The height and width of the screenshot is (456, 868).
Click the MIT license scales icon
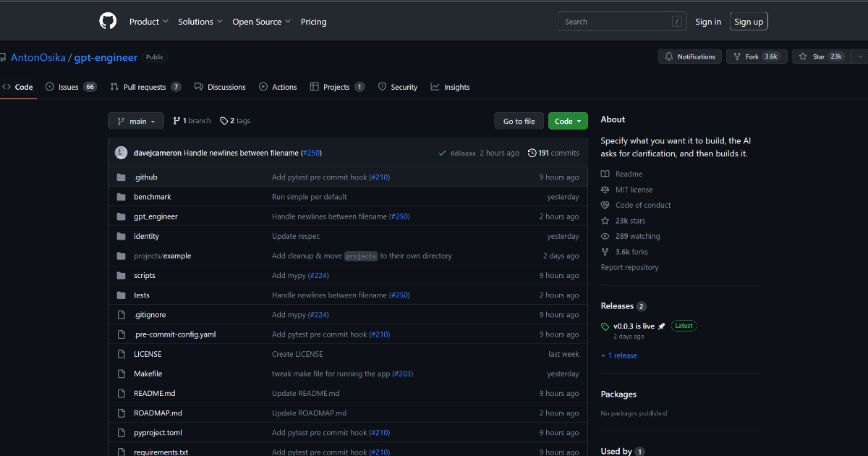point(605,189)
